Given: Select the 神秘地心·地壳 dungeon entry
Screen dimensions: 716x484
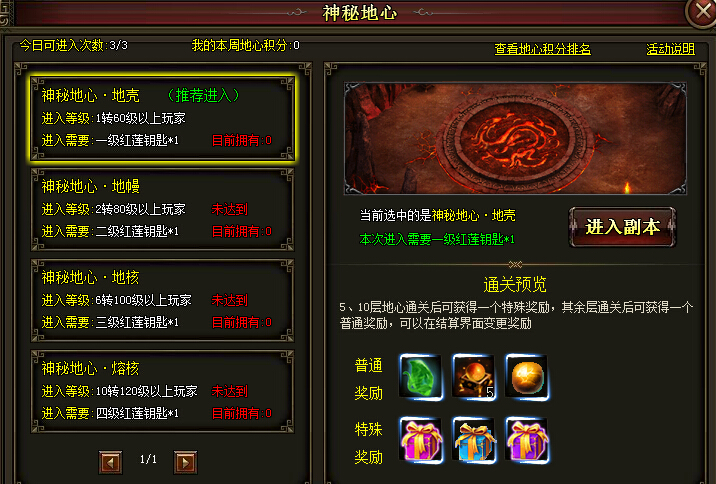Looking at the screenshot, I should tap(163, 118).
